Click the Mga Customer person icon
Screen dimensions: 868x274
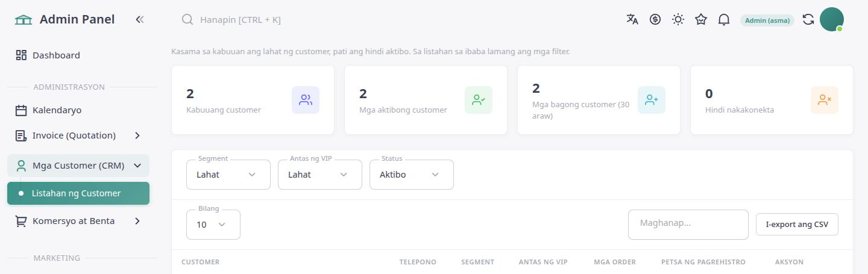[21, 166]
